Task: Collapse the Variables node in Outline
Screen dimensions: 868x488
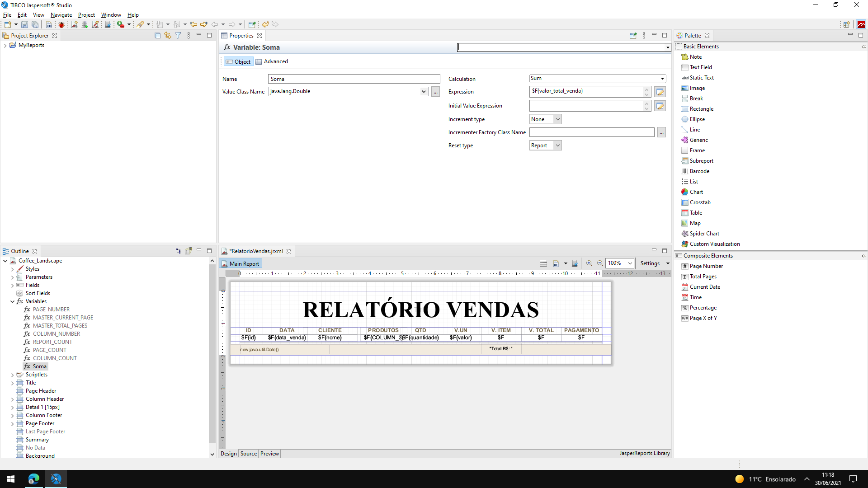Action: [12, 301]
